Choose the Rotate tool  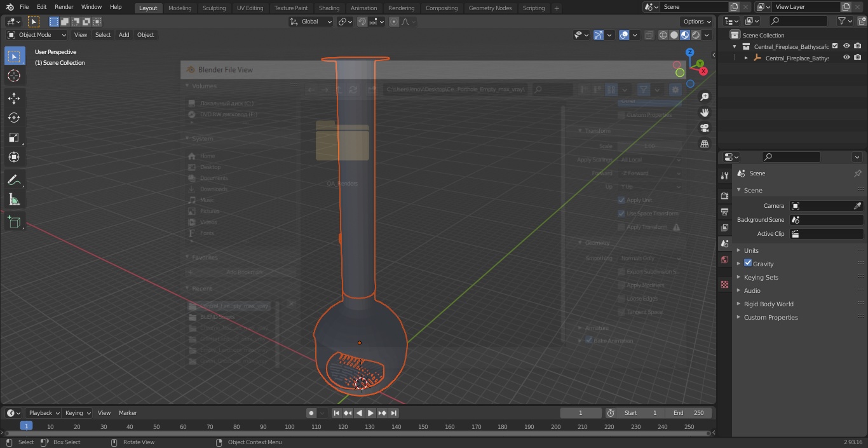14,118
